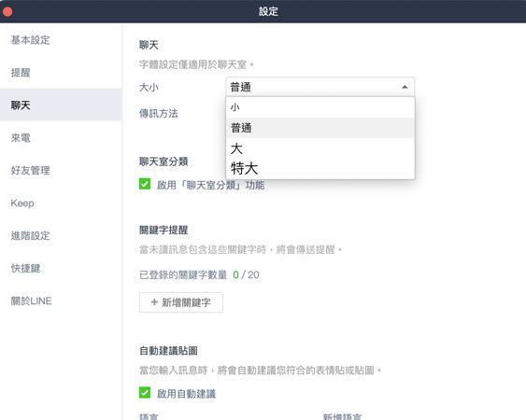Go to 快捷鍵 shortcuts section
This screenshot has width=526, height=420.
point(25,268)
